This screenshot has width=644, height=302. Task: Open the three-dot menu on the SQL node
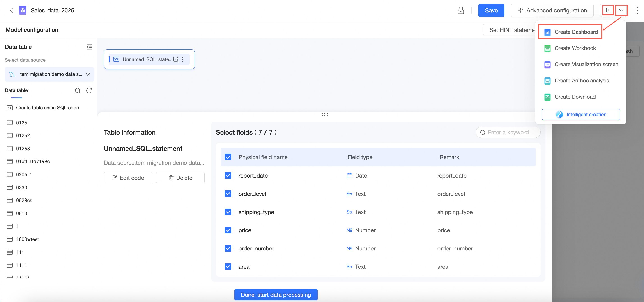[x=183, y=59]
